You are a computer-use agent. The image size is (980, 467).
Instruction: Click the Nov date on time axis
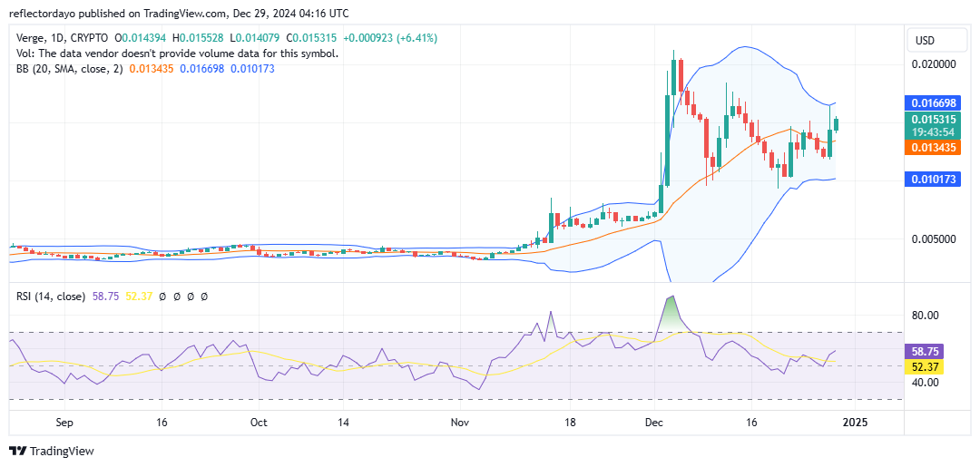point(459,422)
